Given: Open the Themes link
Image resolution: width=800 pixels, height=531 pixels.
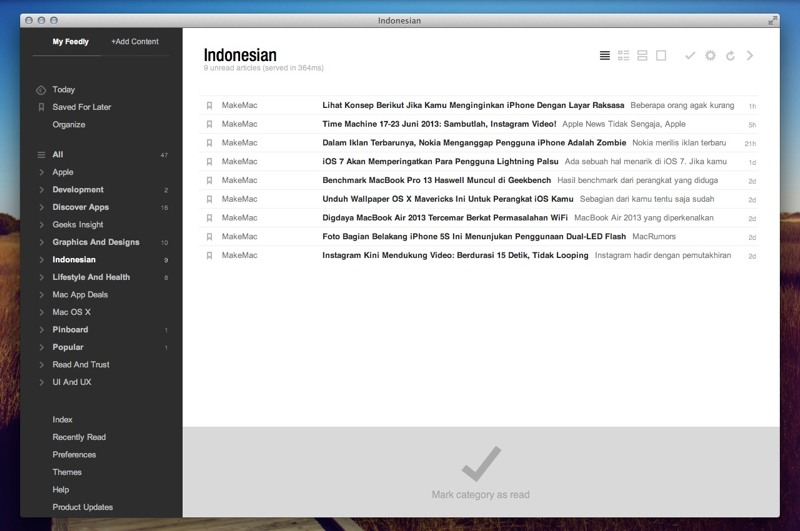Looking at the screenshot, I should [67, 472].
